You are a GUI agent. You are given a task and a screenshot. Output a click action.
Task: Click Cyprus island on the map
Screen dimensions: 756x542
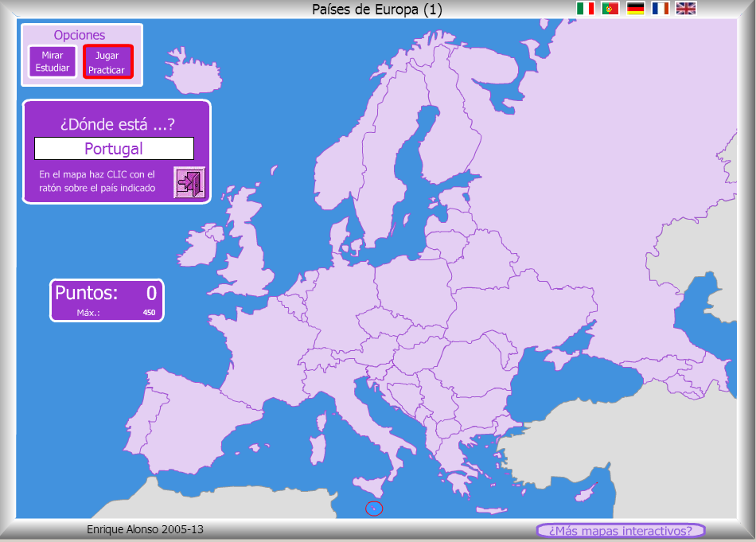point(586,493)
